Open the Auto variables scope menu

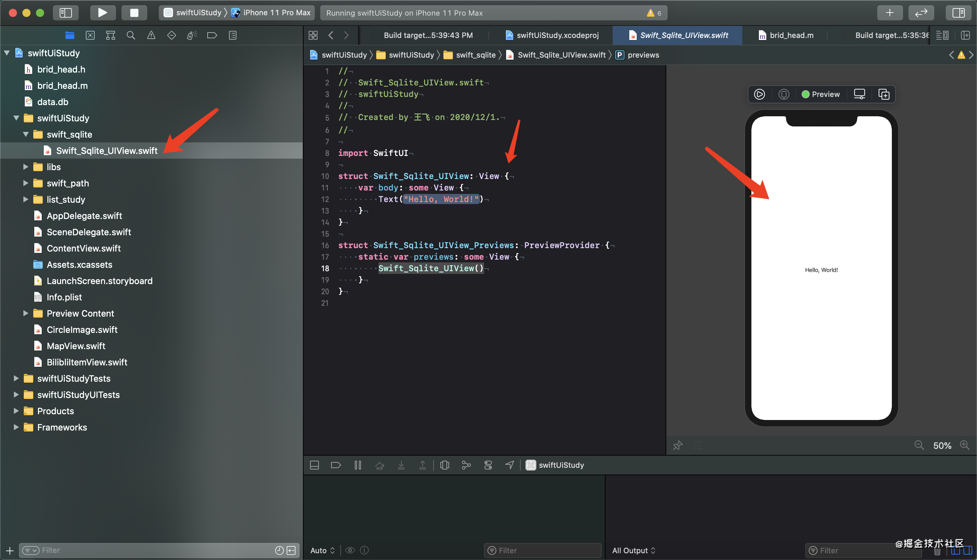click(323, 551)
